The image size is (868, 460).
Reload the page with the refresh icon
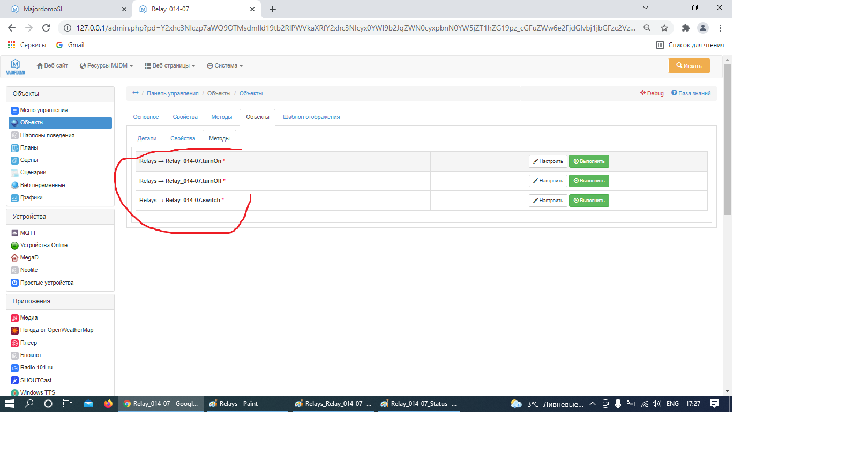[46, 28]
